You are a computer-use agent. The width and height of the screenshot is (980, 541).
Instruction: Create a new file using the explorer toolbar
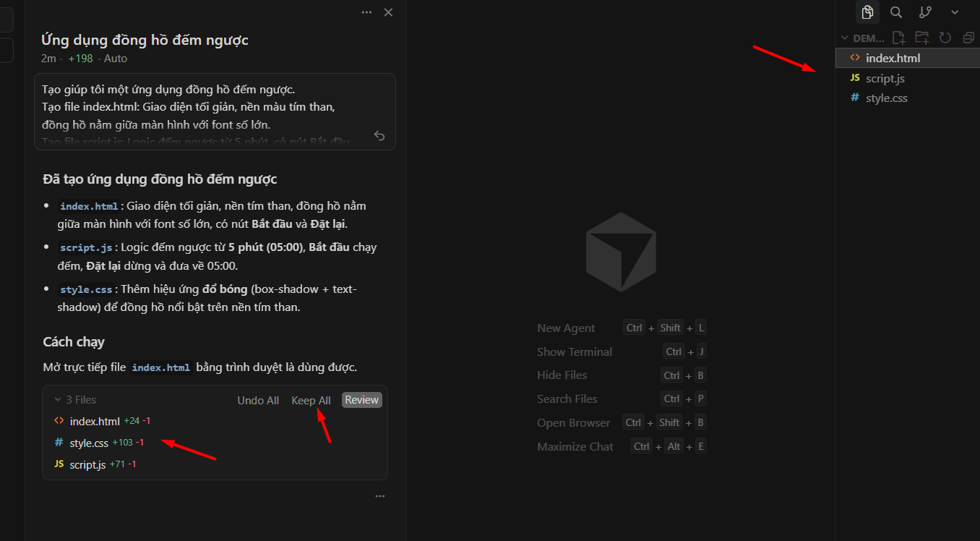(898, 38)
